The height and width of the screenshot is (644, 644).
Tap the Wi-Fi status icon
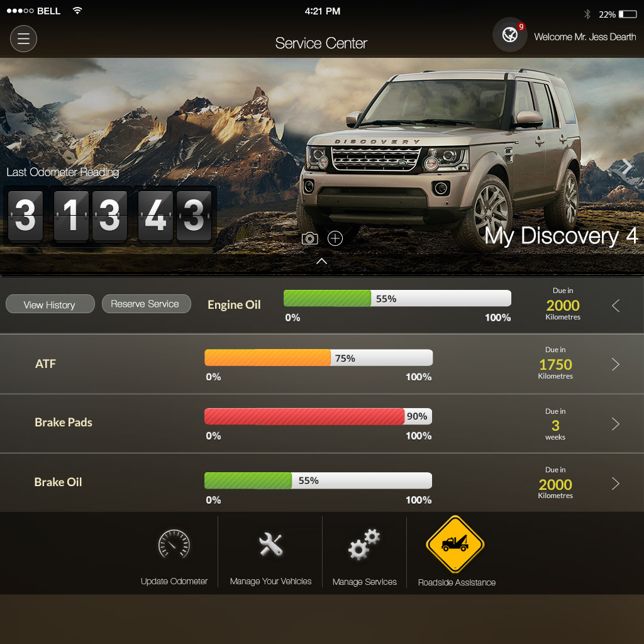(77, 11)
